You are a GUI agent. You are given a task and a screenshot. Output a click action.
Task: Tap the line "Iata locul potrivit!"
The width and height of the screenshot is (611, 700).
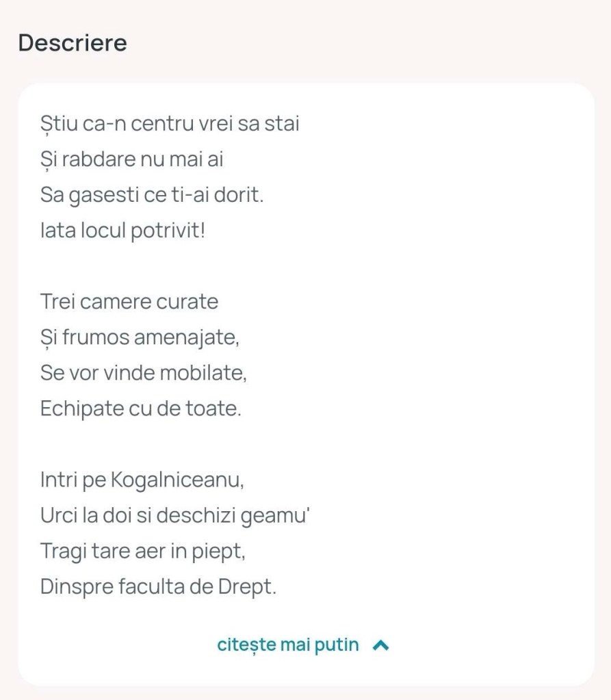(x=123, y=231)
